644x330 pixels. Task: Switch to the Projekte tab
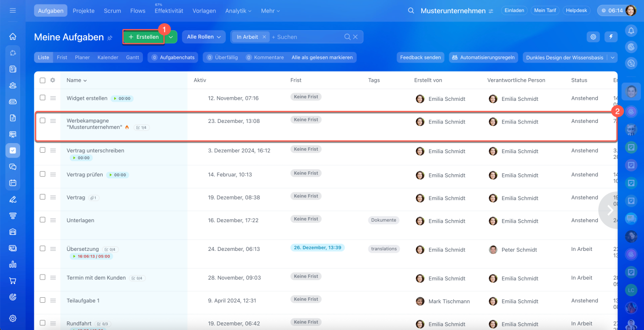click(84, 11)
